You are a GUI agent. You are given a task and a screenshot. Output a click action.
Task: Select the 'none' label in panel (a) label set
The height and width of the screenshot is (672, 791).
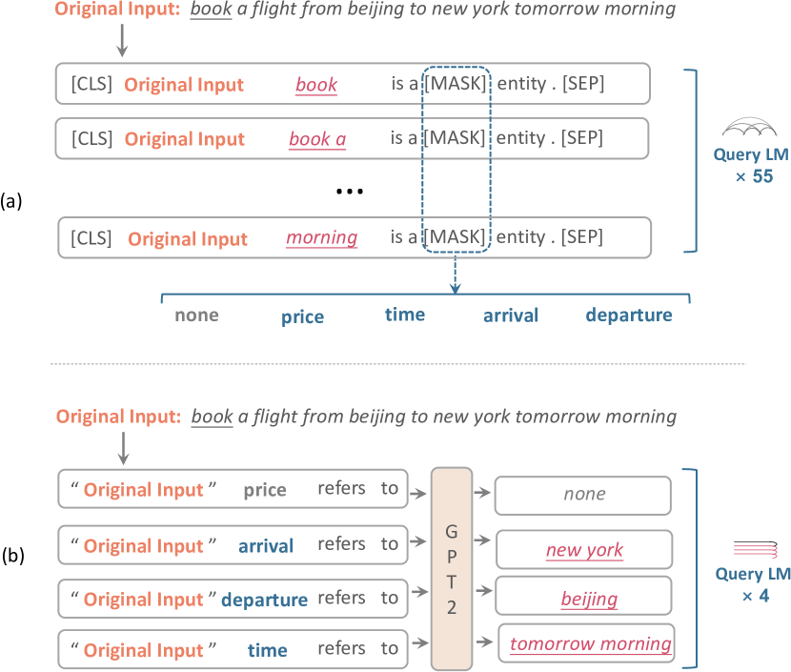(x=196, y=315)
